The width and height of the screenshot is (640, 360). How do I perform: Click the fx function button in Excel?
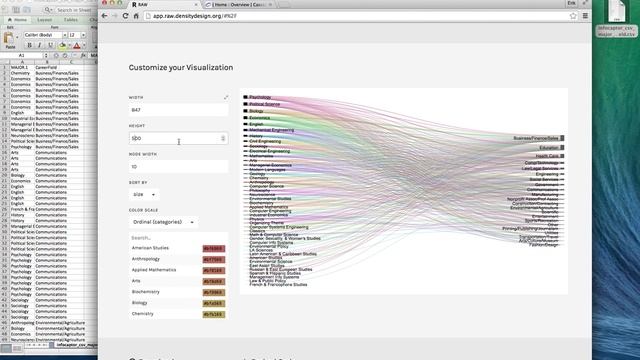tap(83, 55)
